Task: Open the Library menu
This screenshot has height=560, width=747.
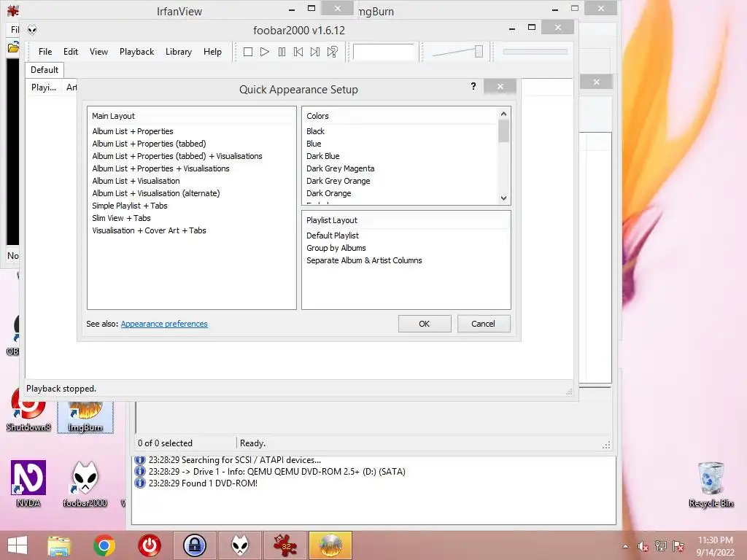Action: (x=179, y=52)
